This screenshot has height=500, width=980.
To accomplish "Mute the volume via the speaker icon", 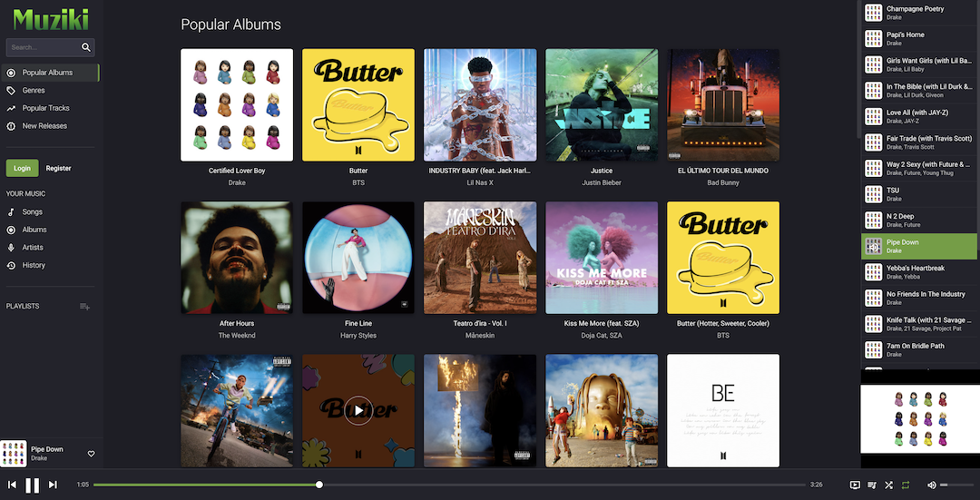I will [931, 485].
